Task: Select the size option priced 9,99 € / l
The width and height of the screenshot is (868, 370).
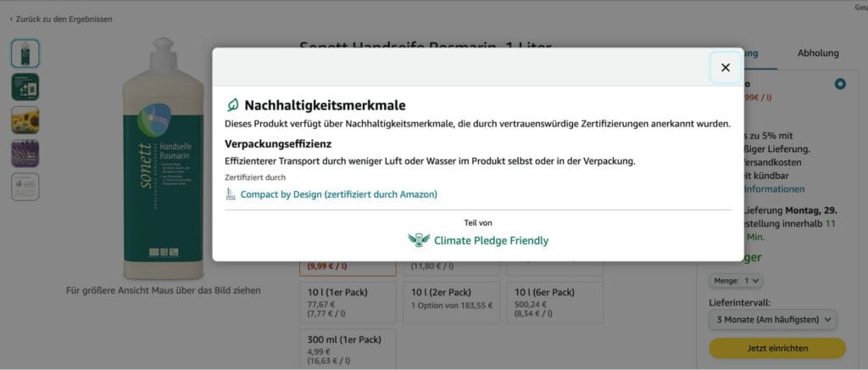Action: click(x=348, y=267)
